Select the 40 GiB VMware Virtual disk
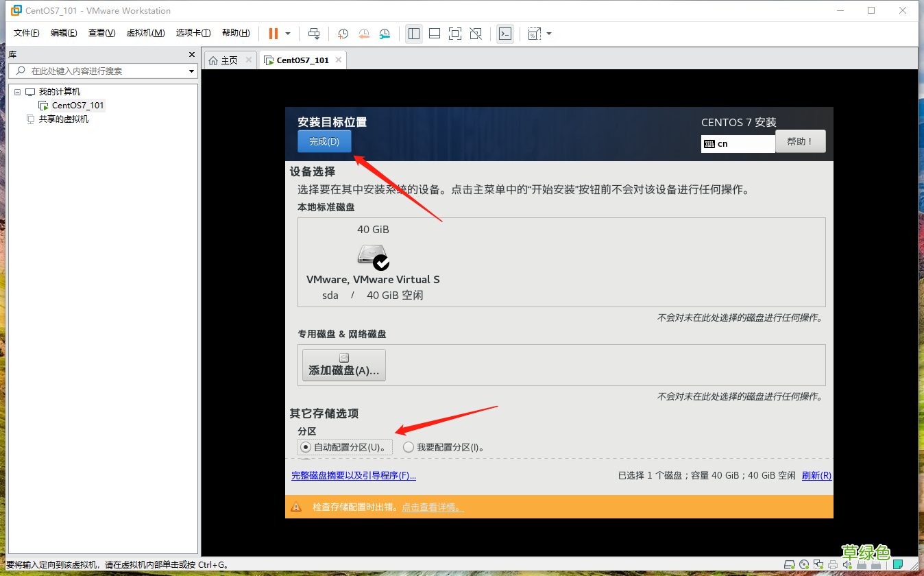This screenshot has height=576, width=924. 373,261
